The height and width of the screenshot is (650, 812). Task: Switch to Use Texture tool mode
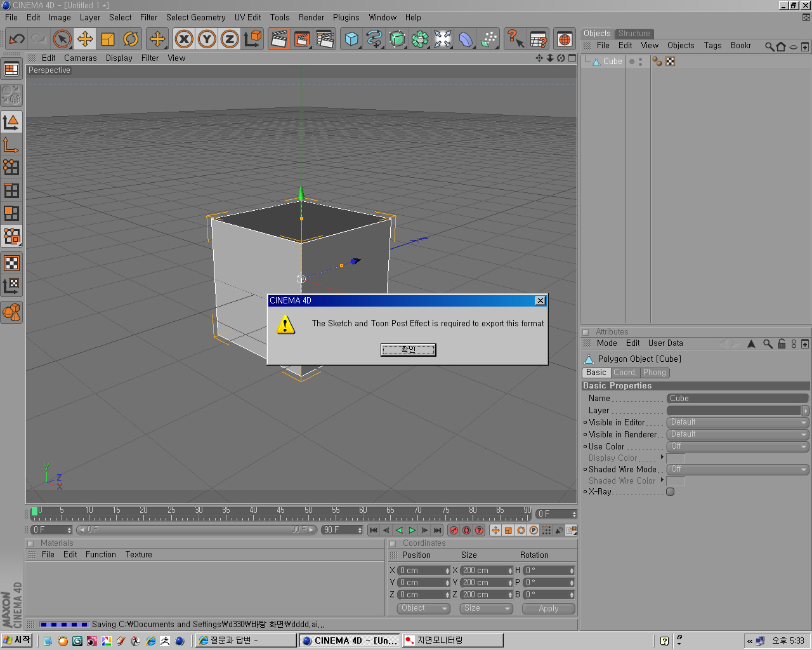click(x=11, y=263)
